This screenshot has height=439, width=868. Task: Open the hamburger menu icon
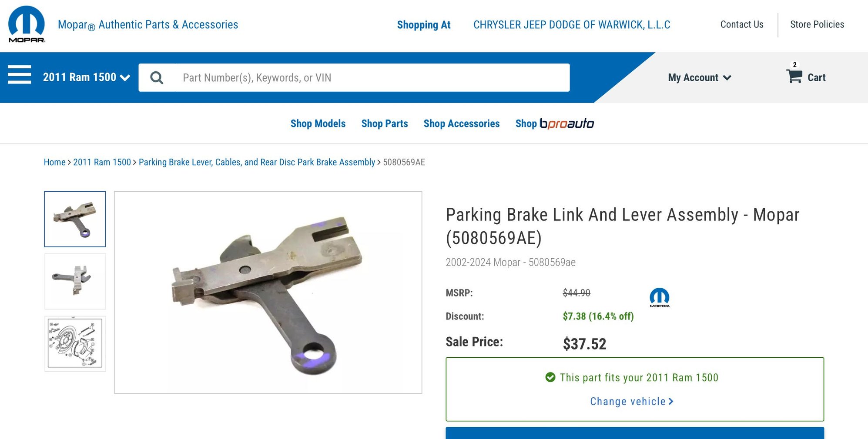point(20,74)
